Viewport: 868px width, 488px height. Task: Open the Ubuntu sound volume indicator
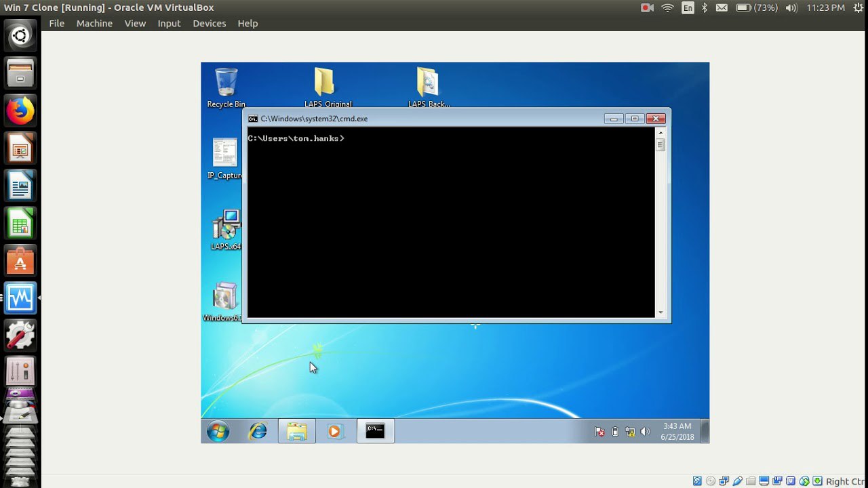[791, 7]
